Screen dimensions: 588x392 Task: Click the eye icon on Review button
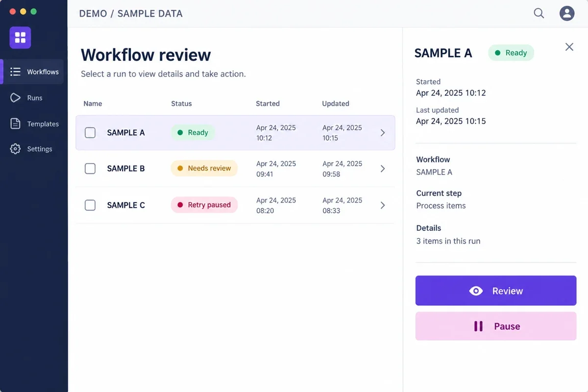coord(476,291)
